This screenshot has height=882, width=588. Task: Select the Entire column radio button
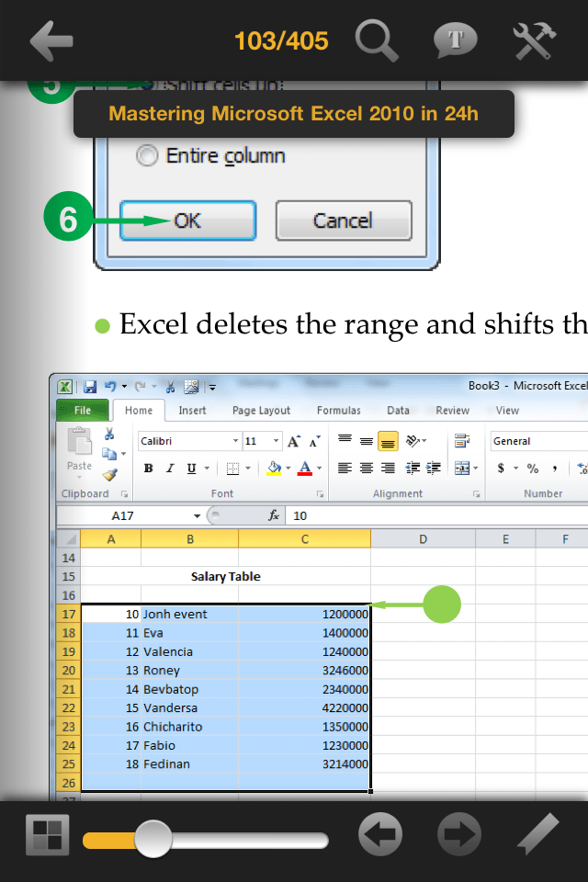click(x=147, y=155)
